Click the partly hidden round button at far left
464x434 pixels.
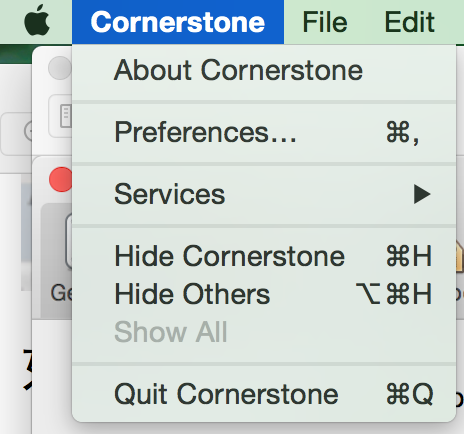[29, 131]
